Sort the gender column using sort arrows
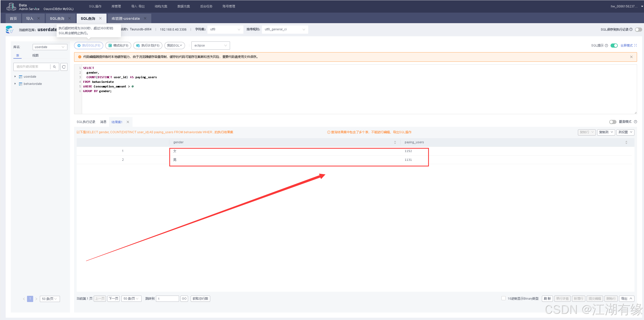This screenshot has height=320, width=644. point(395,142)
